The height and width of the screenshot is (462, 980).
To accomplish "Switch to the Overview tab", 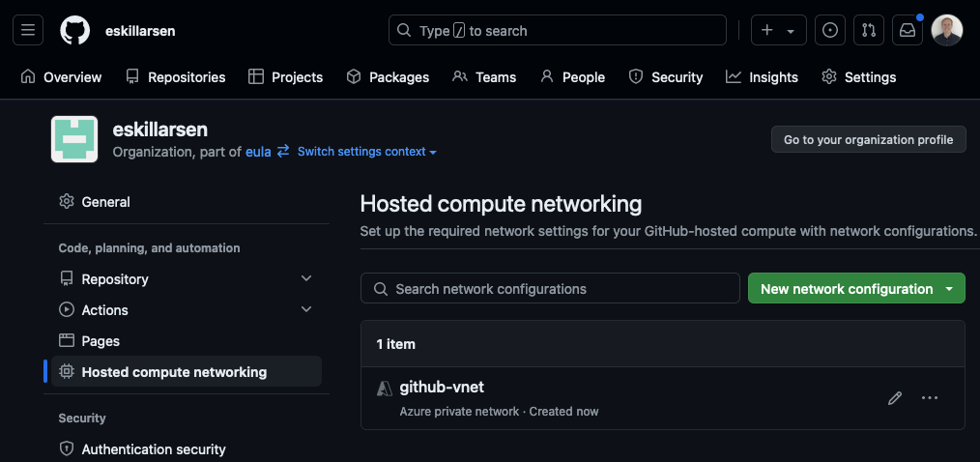I will pyautogui.click(x=61, y=77).
